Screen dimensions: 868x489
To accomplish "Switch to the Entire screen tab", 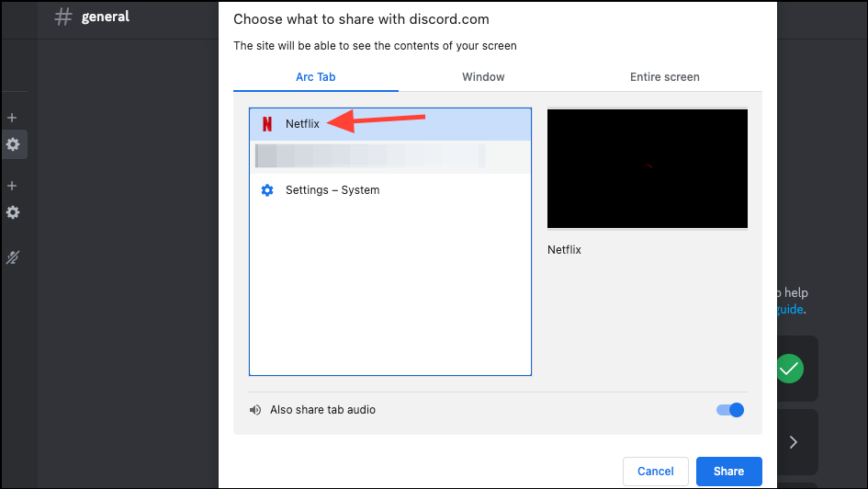I will [x=664, y=77].
